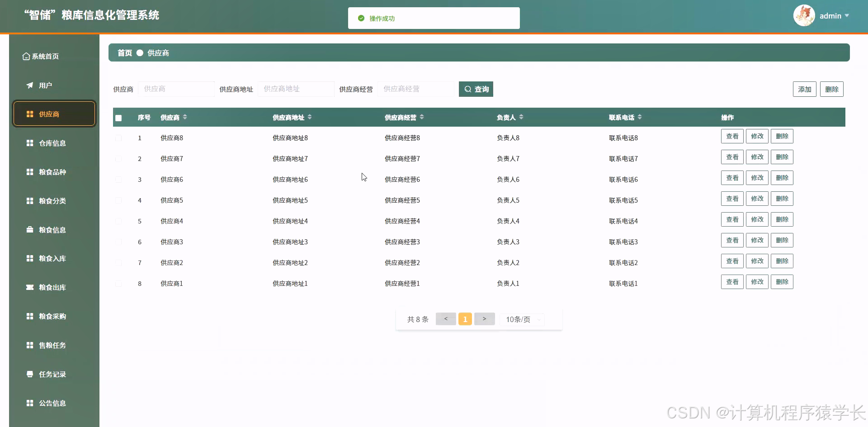The image size is (868, 427).
Task: Tick the checkbox next to 供应商1
Action: [119, 284]
